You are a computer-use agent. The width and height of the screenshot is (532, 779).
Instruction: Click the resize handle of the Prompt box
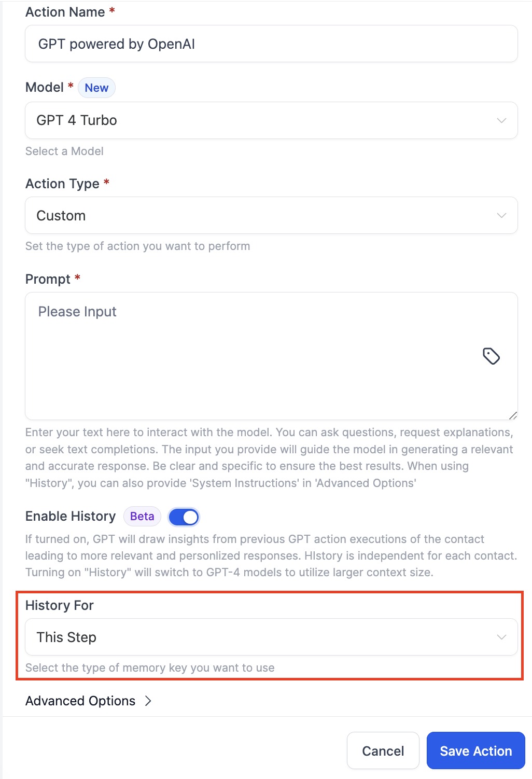tap(514, 415)
